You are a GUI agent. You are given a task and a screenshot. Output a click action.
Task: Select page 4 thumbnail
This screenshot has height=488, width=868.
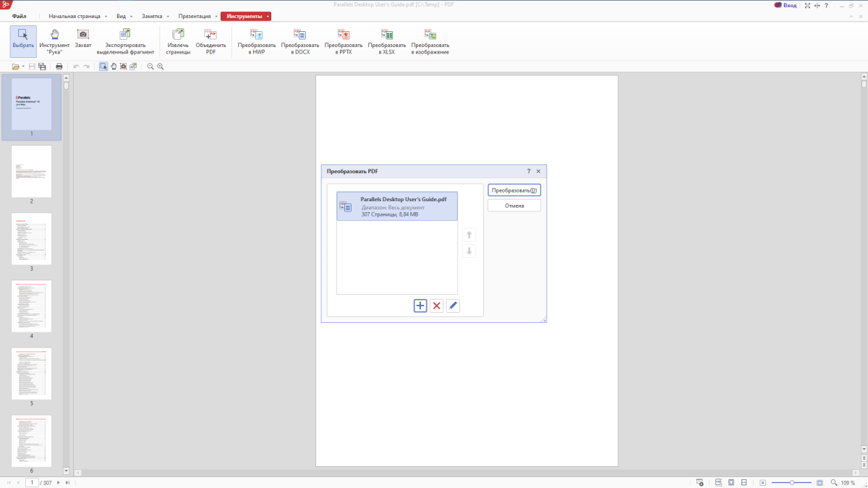tap(31, 306)
